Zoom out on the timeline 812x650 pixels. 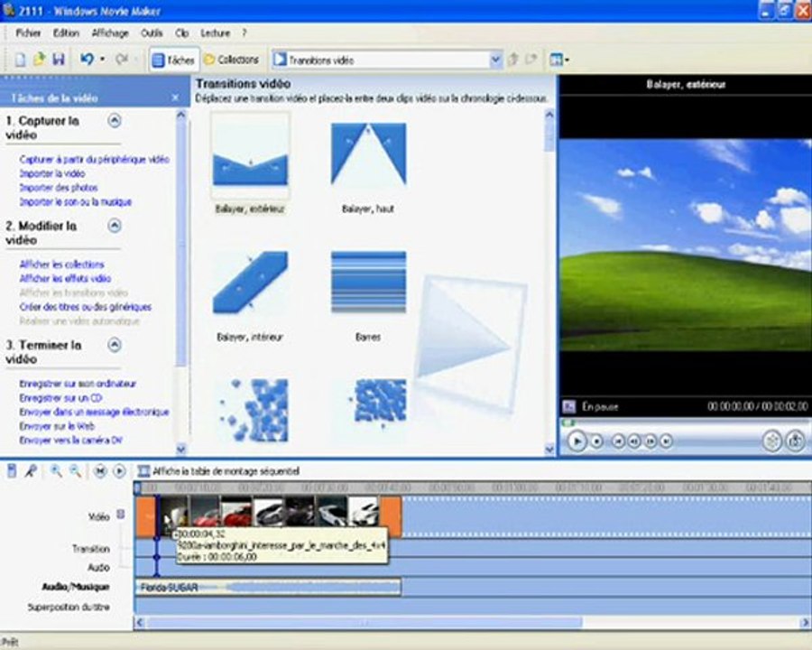(x=76, y=471)
